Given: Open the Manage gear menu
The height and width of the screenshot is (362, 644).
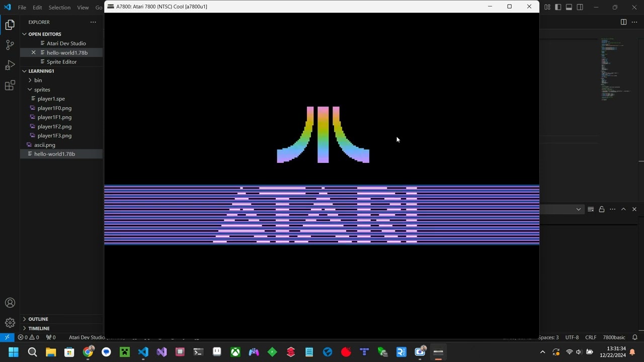Looking at the screenshot, I should 10,323.
